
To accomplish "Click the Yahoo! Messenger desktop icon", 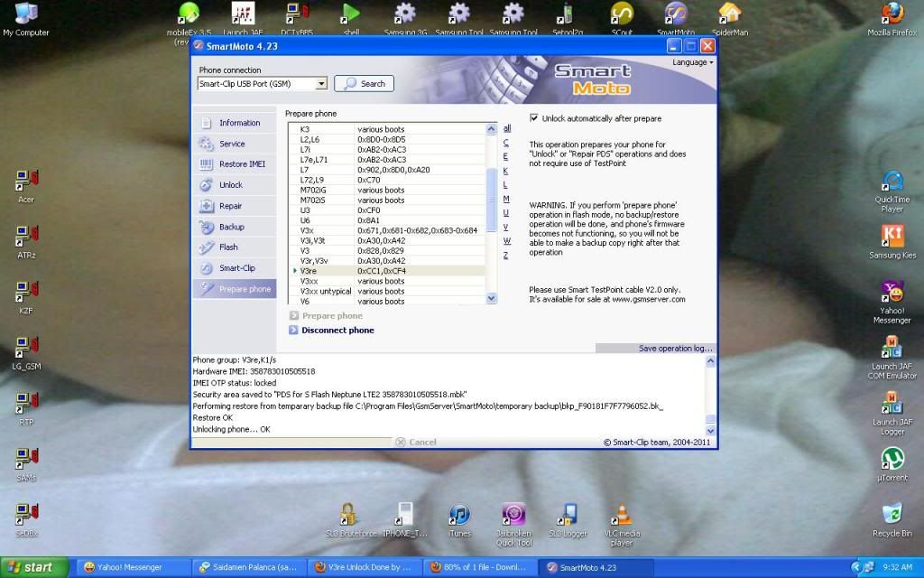I will pos(892,302).
